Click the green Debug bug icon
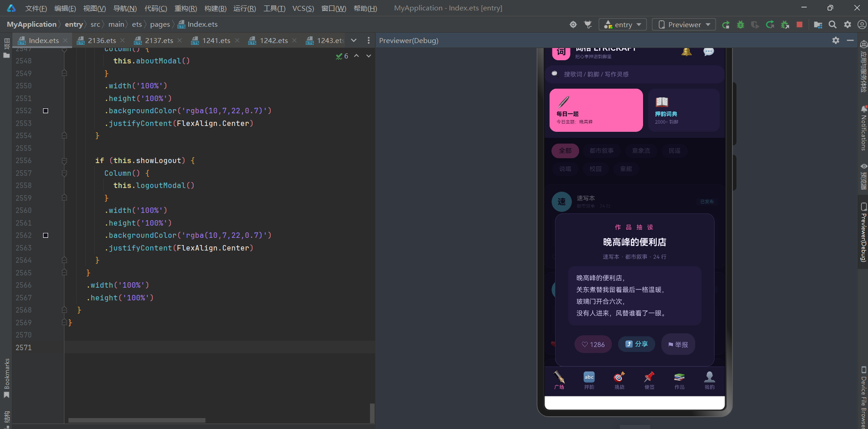The width and height of the screenshot is (868, 429). coord(741,24)
